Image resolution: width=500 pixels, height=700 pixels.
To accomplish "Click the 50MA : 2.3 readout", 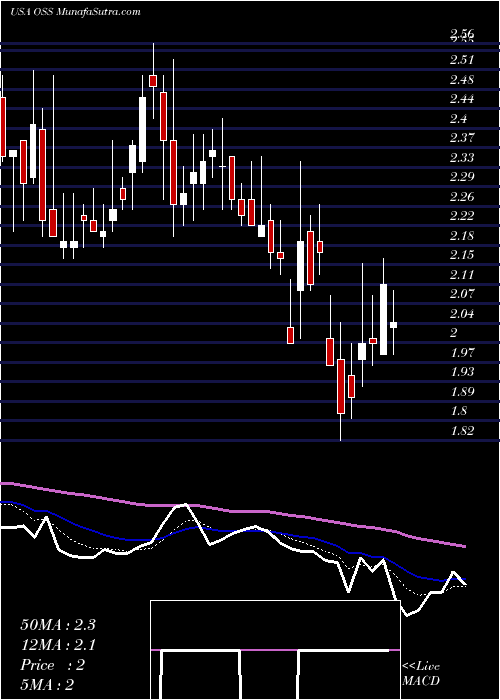I will tap(58, 625).
